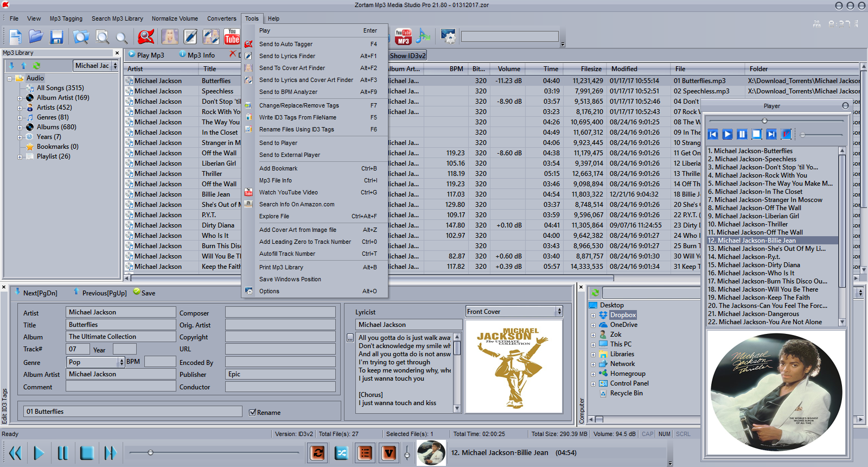Open the Front Cover type dropdown
868x467 pixels.
(x=559, y=312)
